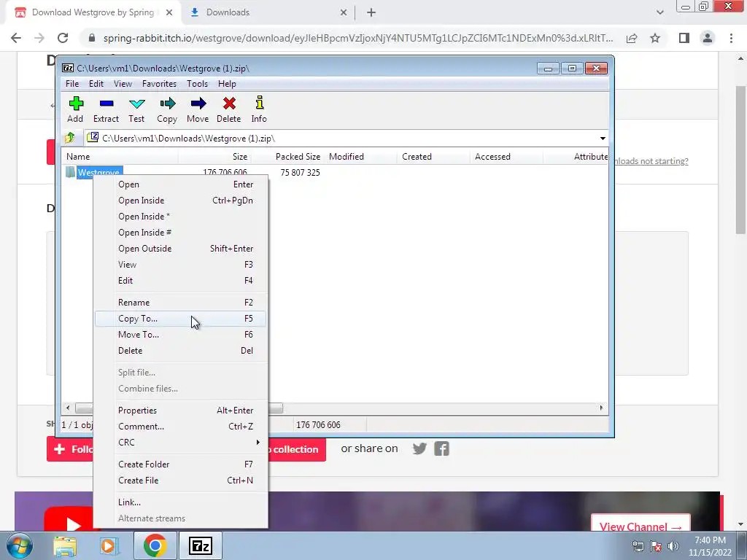Select Open Inside from context menu
The width and height of the screenshot is (747, 560).
(181, 201)
